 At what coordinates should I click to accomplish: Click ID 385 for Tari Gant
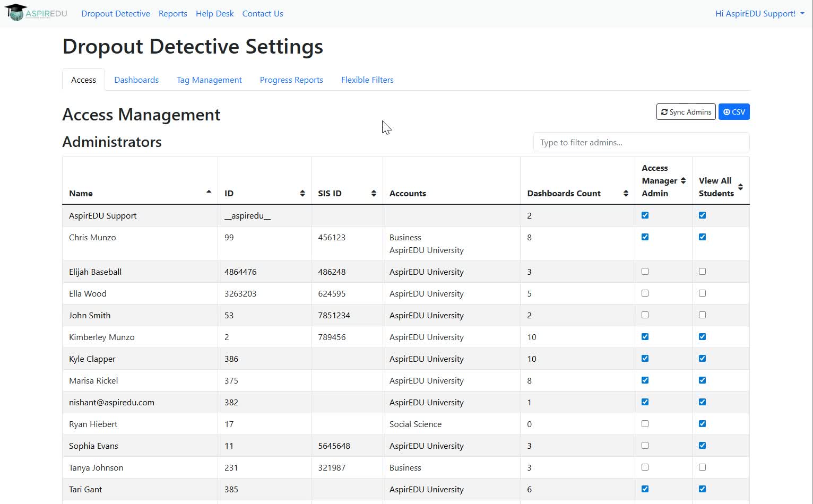[x=231, y=490]
